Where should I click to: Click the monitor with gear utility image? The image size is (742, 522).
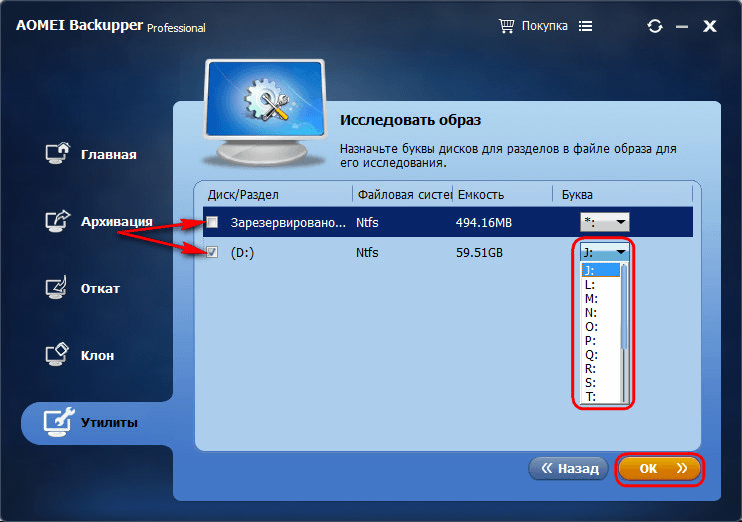pos(265,113)
